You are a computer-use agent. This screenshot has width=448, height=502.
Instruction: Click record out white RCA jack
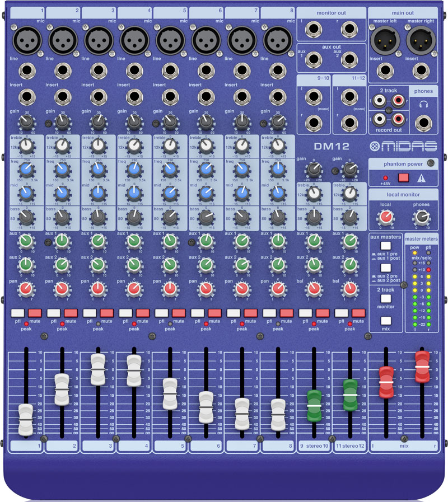tap(380, 119)
